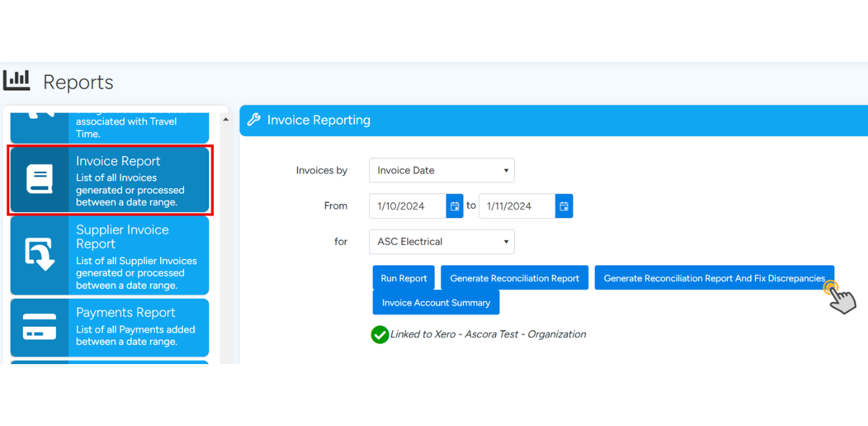Screen dimensions: 868x426
Task: Click the green Linked to Xero checkmark
Action: click(x=380, y=334)
